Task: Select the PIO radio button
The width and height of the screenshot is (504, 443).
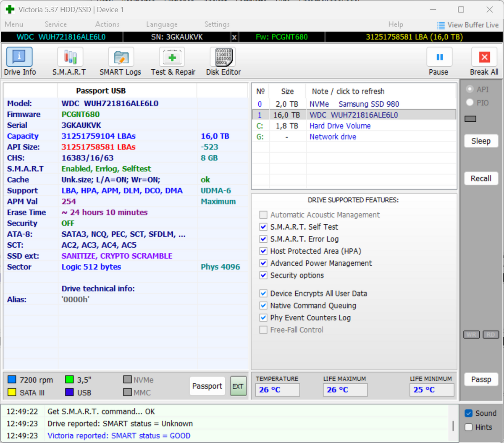Action: (470, 102)
